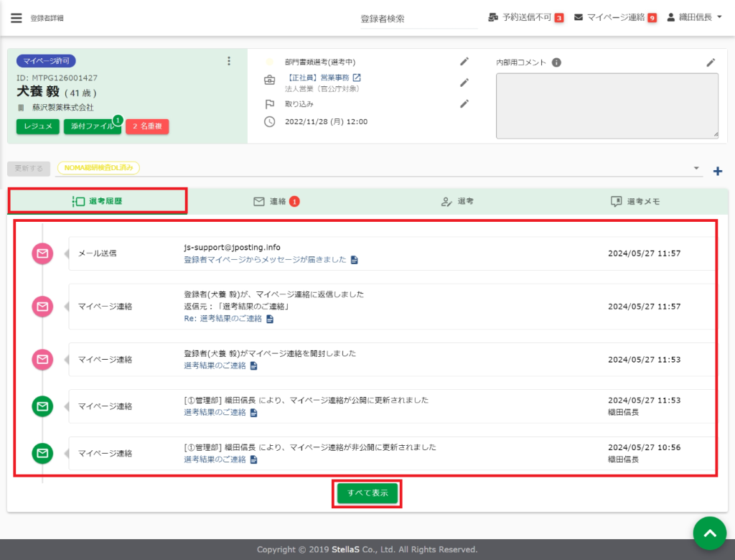Expand the tag selection dropdown arrow
735x560 pixels.
point(696,168)
